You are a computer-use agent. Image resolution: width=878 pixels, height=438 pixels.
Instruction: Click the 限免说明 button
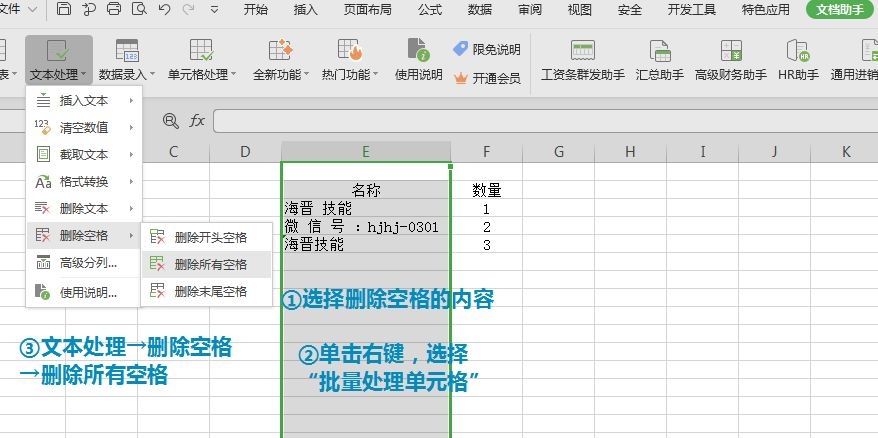(495, 49)
